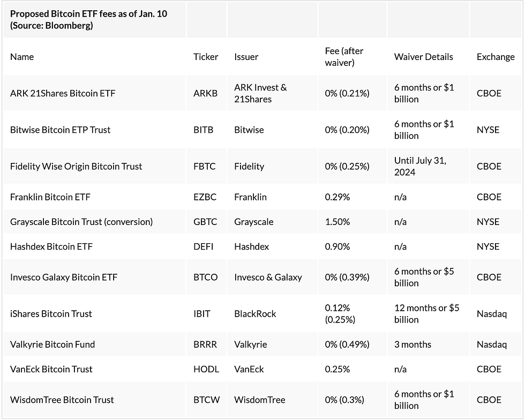The image size is (525, 420).
Task: Click the 'Fee (after waiver)' column header
Action: [x=344, y=57]
